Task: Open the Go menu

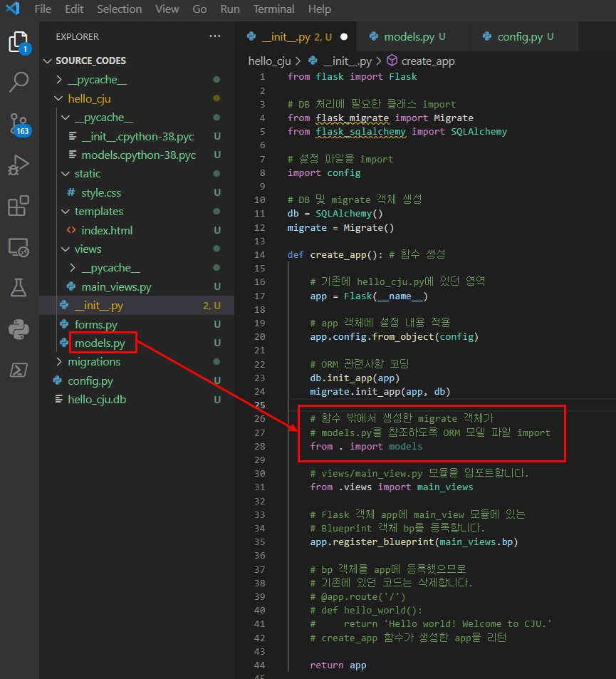Action: pos(199,9)
